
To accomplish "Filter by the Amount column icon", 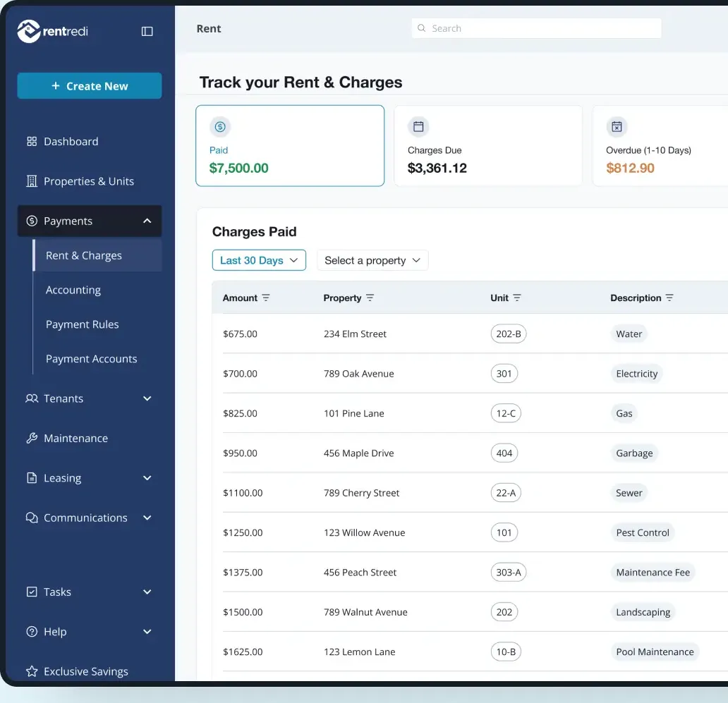I will click(x=265, y=298).
